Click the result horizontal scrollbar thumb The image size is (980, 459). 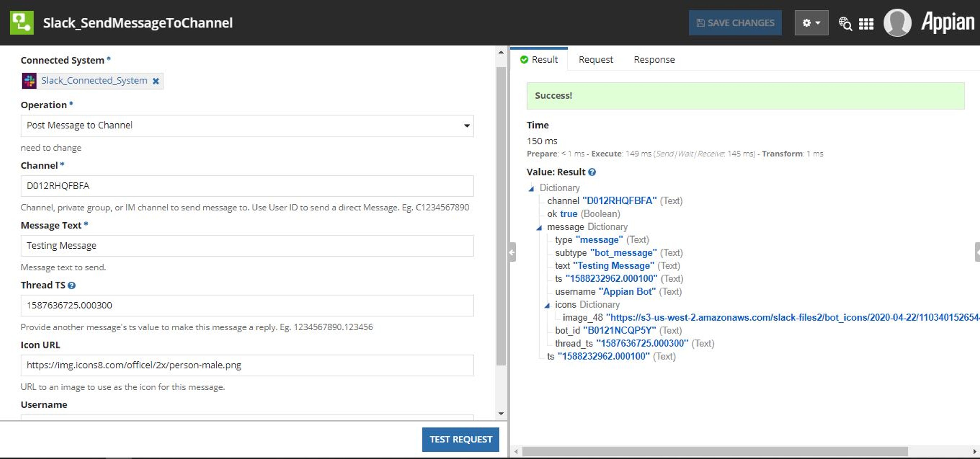click(x=715, y=451)
